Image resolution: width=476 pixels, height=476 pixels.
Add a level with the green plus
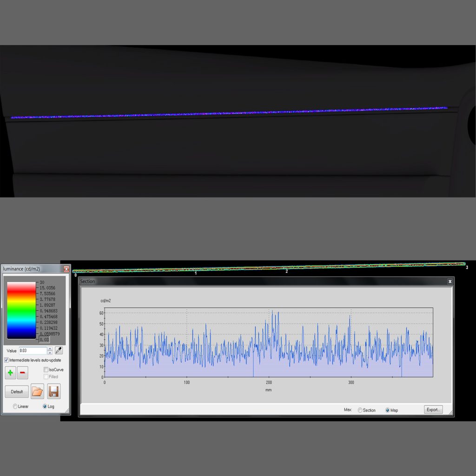click(x=10, y=373)
